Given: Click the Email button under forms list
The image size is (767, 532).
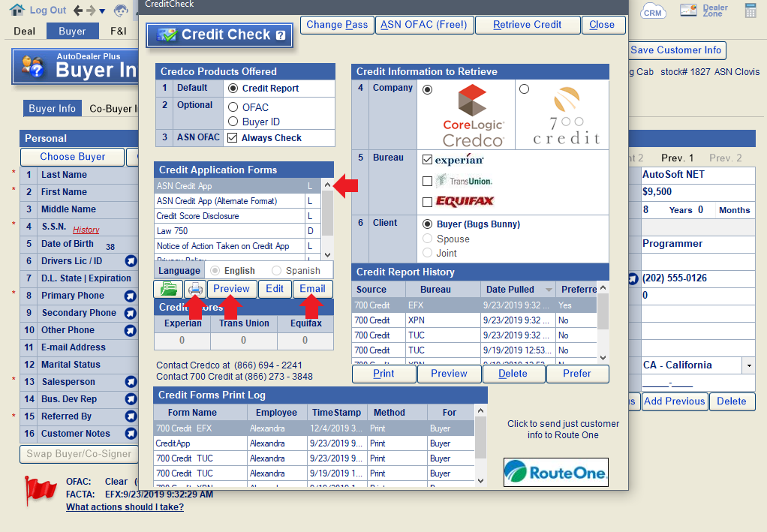Looking at the screenshot, I should pos(312,289).
